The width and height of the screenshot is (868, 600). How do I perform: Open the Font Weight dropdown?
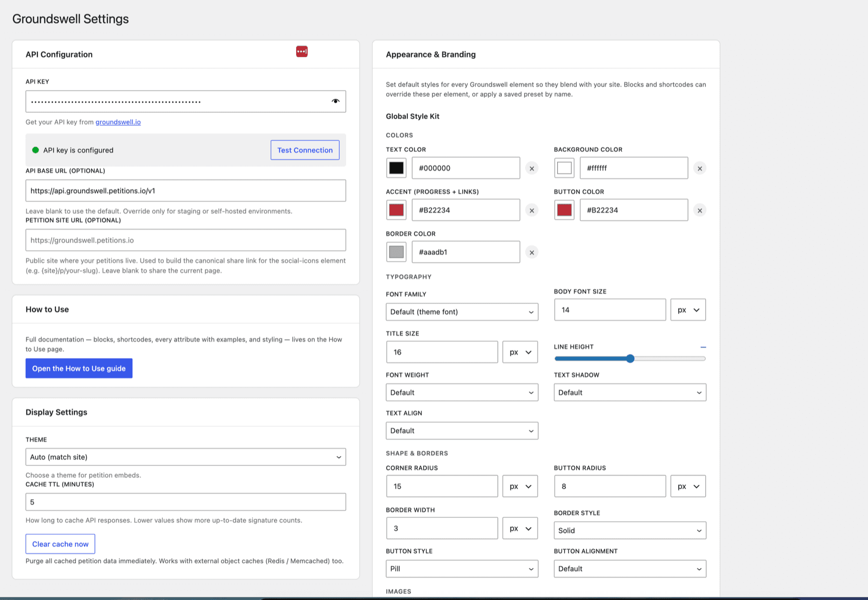click(462, 393)
